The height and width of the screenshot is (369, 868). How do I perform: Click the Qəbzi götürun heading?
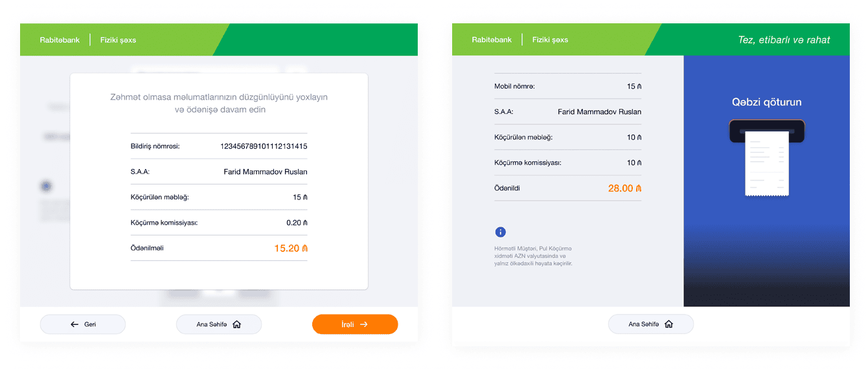pos(767,102)
